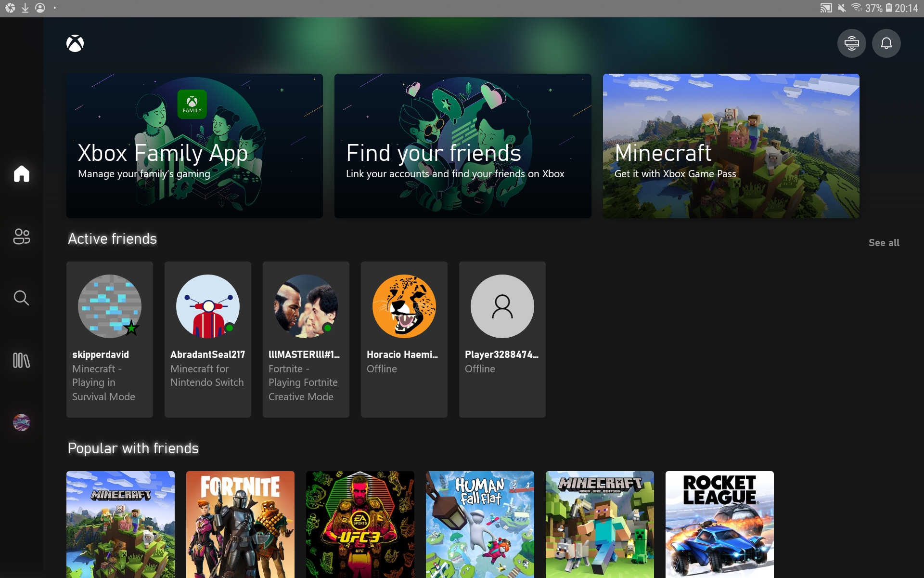924x578 pixels.
Task: Open Friends and social tab in sidebar
Action: click(x=22, y=236)
